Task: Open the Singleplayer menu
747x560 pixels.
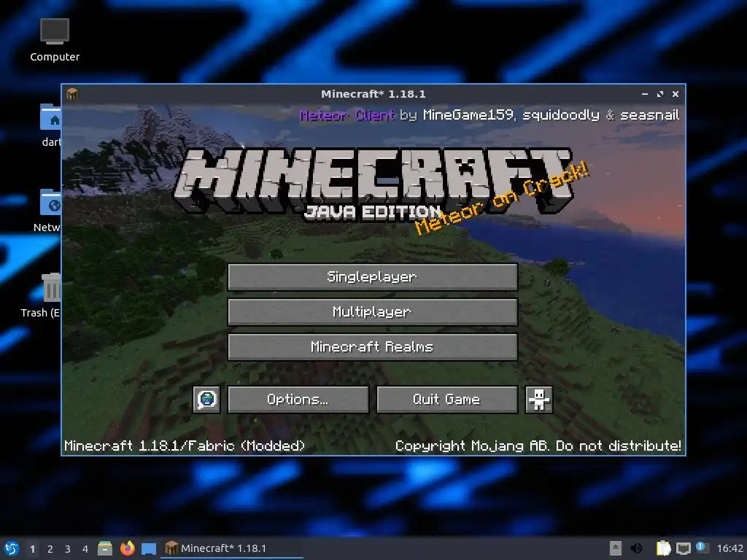Action: pyautogui.click(x=373, y=276)
